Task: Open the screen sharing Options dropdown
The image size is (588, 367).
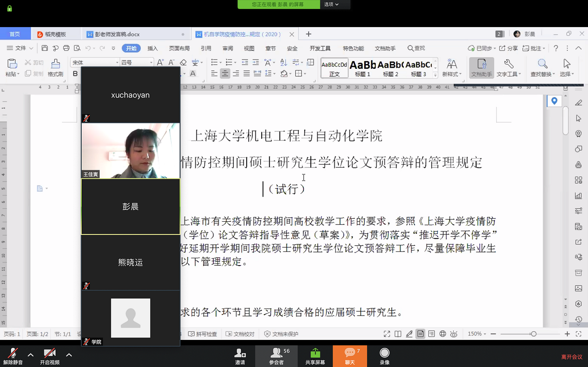Action: click(x=331, y=4)
